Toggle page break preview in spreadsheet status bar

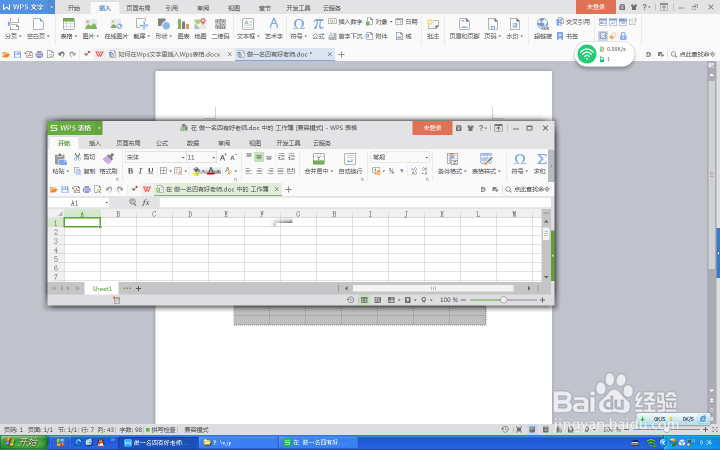pos(377,300)
